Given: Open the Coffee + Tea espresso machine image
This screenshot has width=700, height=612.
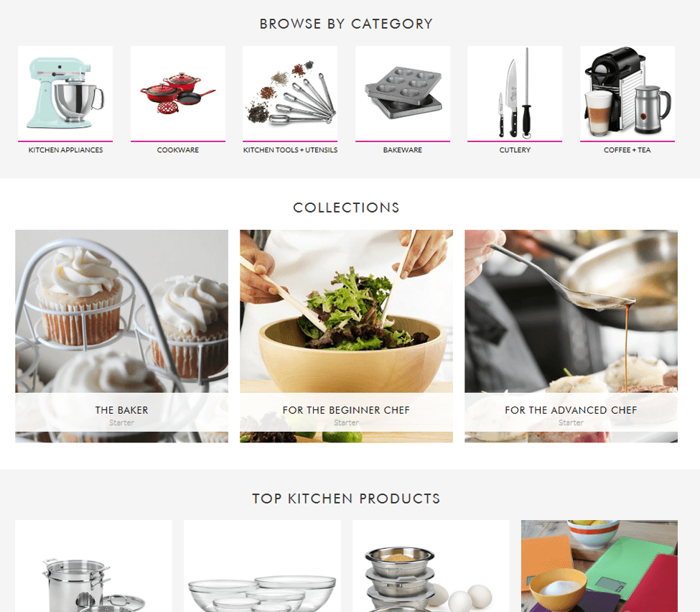Looking at the screenshot, I should pos(627,93).
